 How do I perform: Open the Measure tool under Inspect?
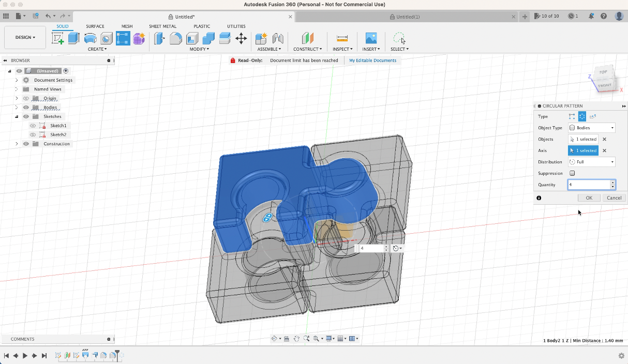(x=342, y=38)
